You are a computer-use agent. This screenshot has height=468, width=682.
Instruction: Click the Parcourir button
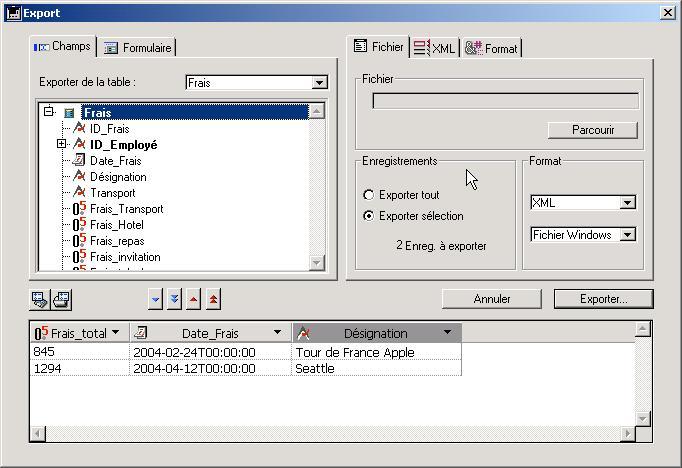click(x=593, y=130)
